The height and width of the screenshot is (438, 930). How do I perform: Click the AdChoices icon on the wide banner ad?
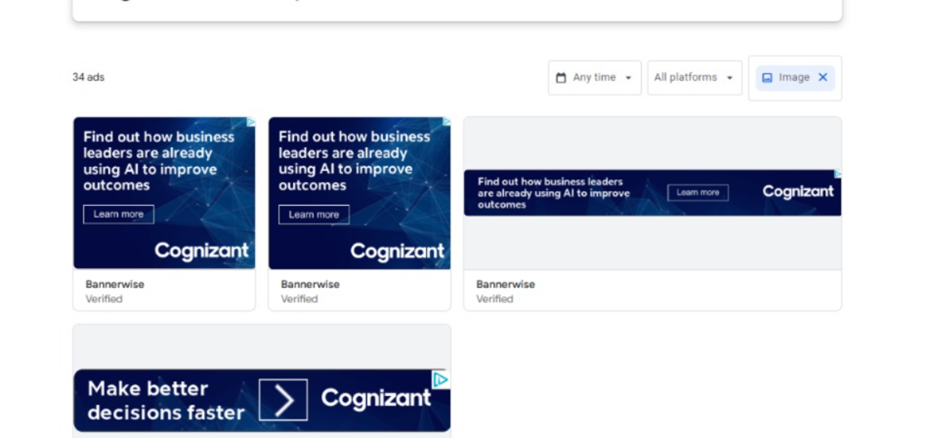837,174
